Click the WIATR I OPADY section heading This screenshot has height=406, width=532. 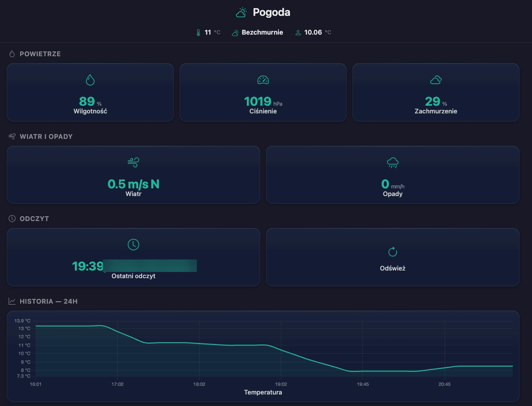pyautogui.click(x=46, y=136)
